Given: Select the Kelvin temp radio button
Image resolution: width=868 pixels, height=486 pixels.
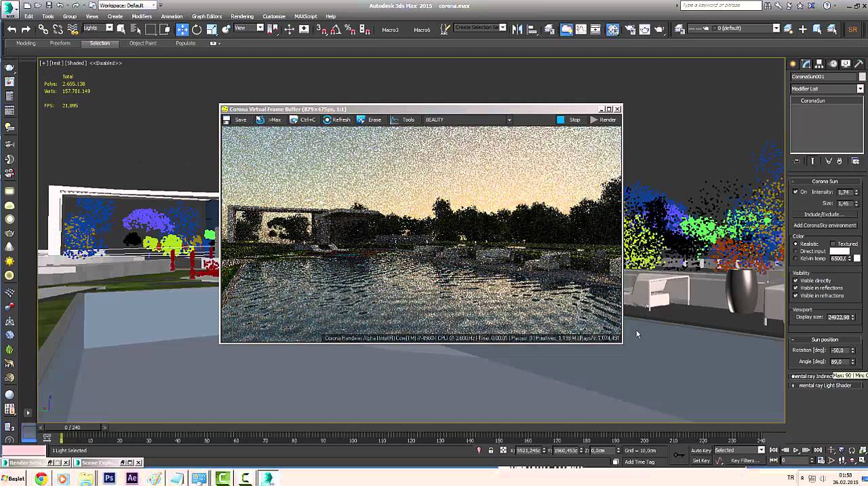Looking at the screenshot, I should coord(796,259).
